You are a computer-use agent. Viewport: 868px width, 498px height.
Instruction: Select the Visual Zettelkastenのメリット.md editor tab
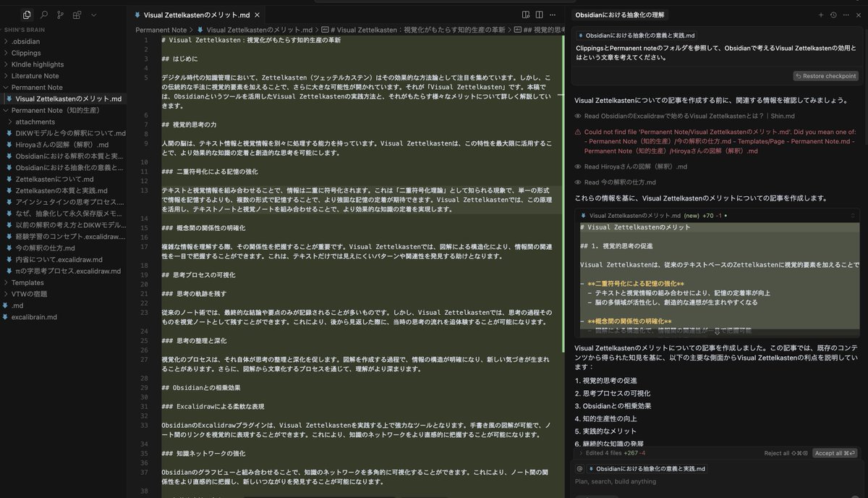click(x=197, y=14)
